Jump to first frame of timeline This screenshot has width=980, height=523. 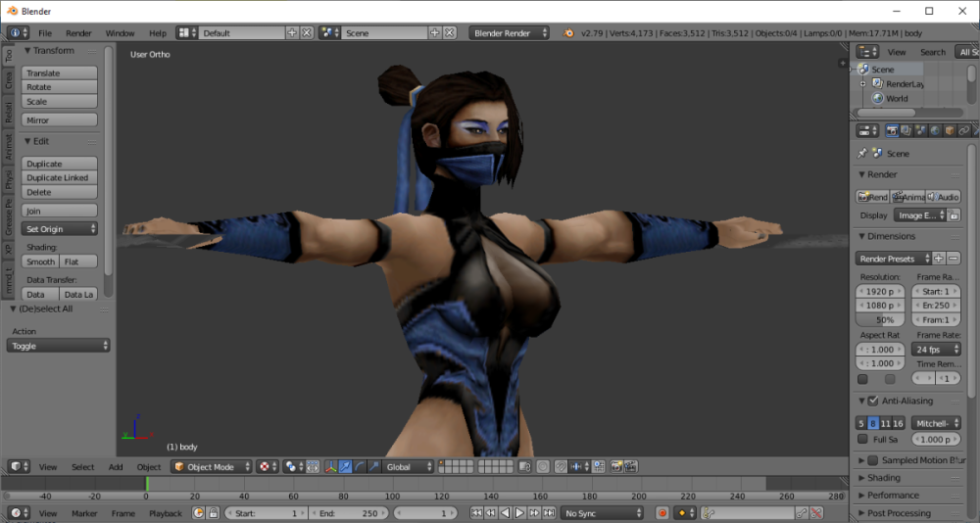(476, 513)
